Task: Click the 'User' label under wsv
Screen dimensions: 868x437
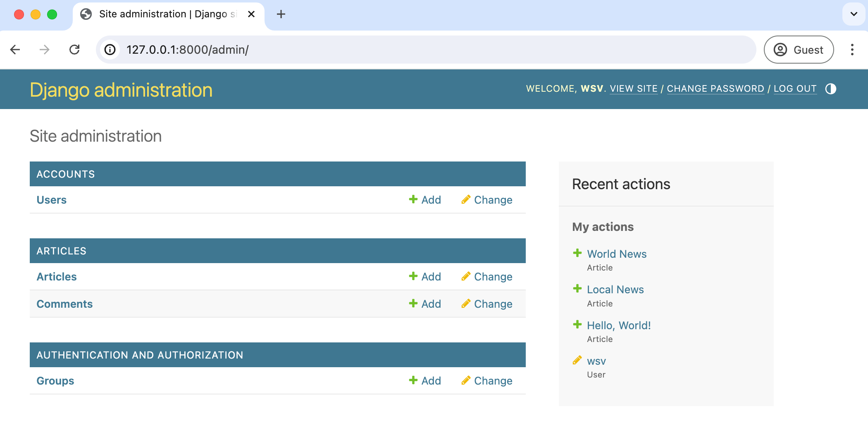Action: click(x=596, y=375)
